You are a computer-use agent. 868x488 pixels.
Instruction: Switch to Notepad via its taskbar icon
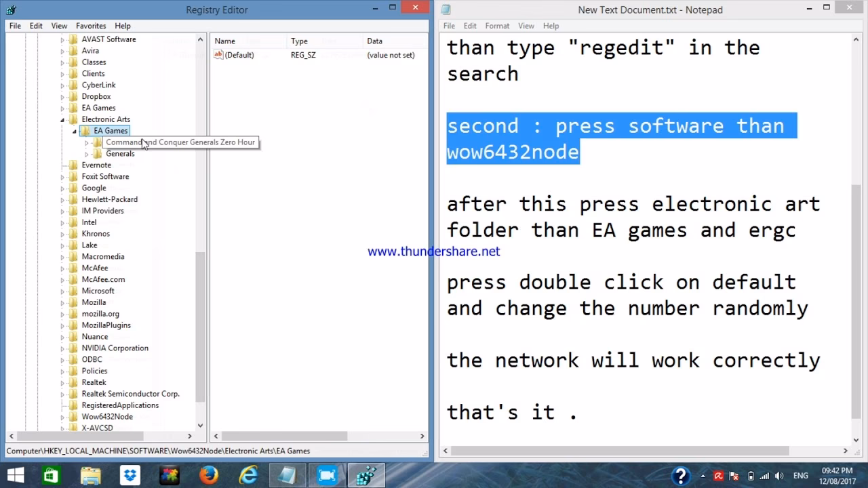(x=288, y=475)
